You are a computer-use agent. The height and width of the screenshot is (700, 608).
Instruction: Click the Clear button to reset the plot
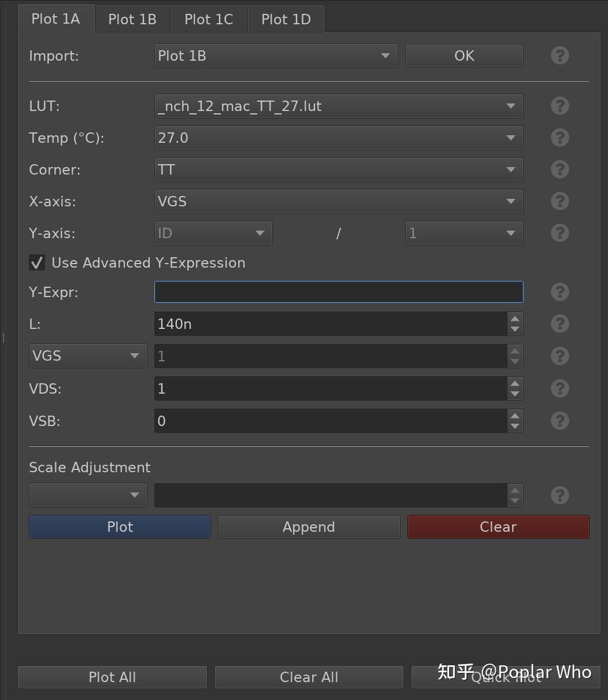click(x=498, y=527)
